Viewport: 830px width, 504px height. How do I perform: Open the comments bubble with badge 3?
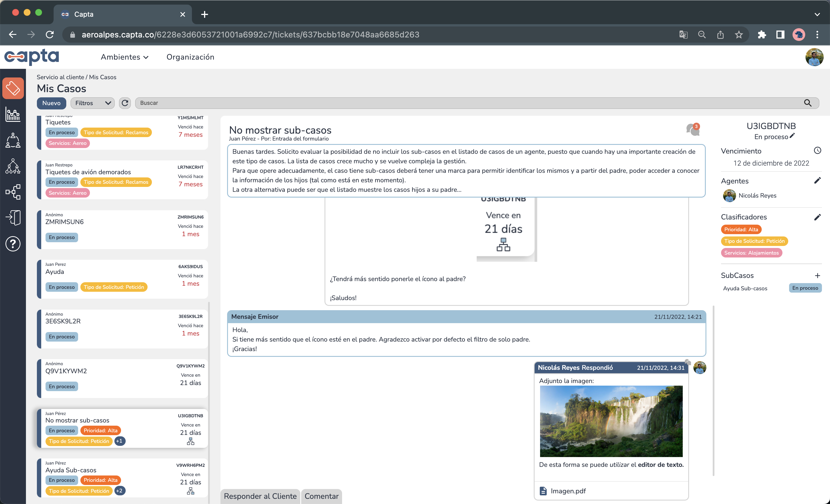tap(693, 130)
